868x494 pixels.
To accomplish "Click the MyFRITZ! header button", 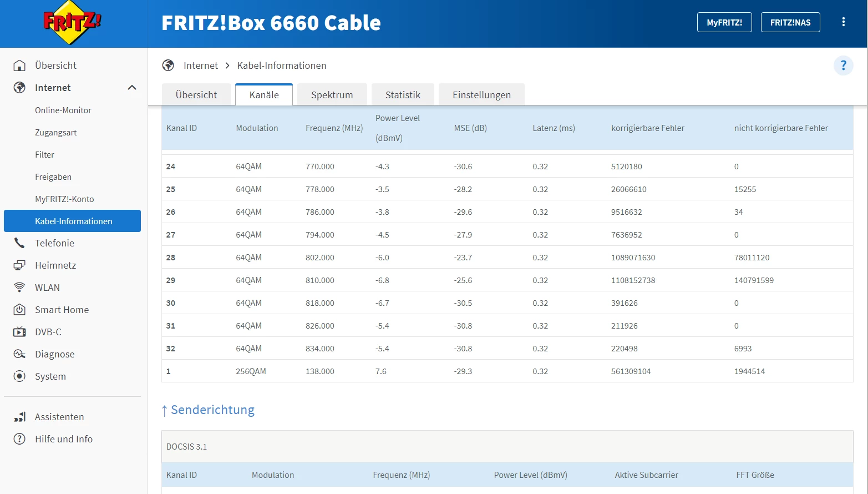I will pyautogui.click(x=724, y=22).
